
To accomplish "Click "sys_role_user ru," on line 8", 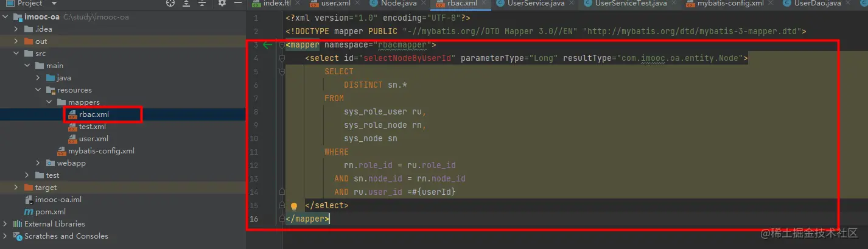I will (385, 112).
